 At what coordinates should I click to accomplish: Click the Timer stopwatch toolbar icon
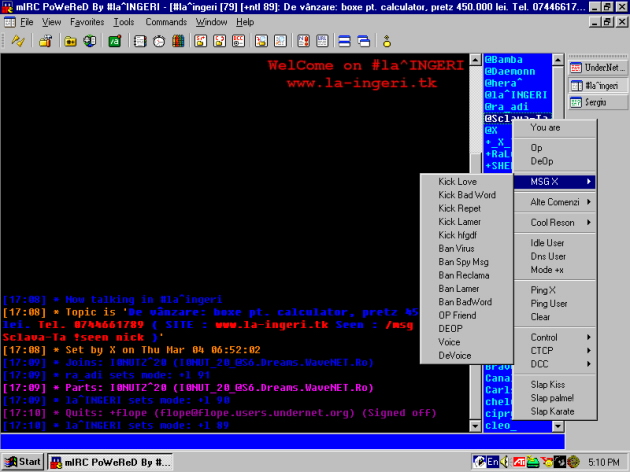(x=159, y=41)
